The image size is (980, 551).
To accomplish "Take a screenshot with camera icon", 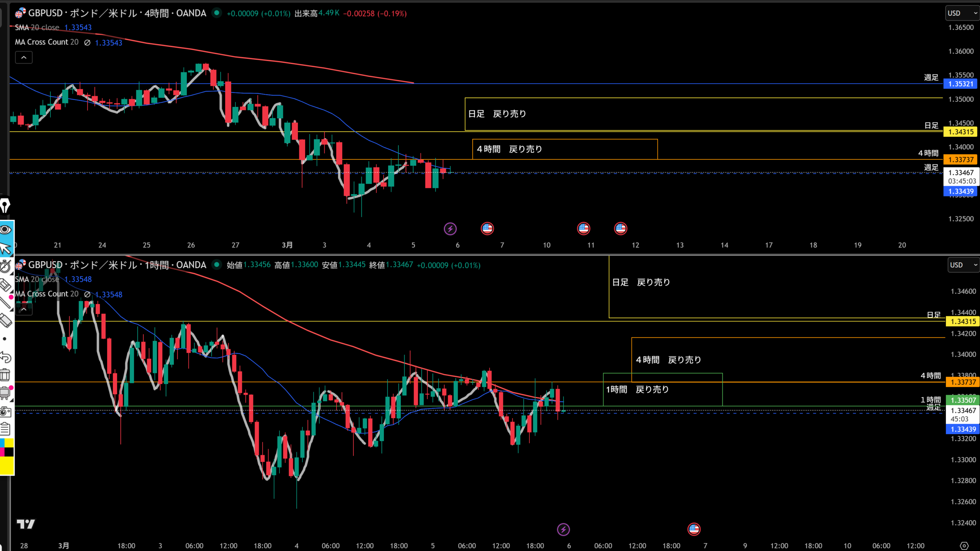I will pos(5,412).
